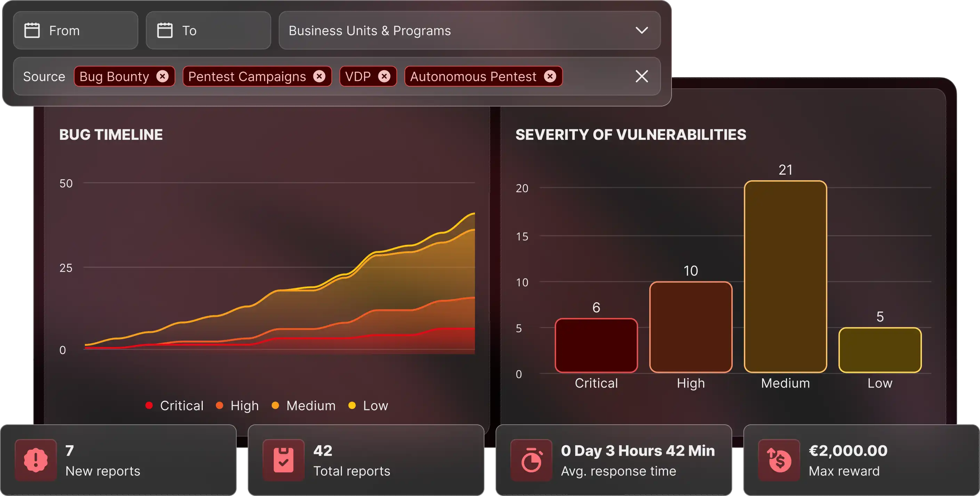Image resolution: width=980 pixels, height=496 pixels.
Task: Click the New reports alert icon
Action: click(36, 460)
